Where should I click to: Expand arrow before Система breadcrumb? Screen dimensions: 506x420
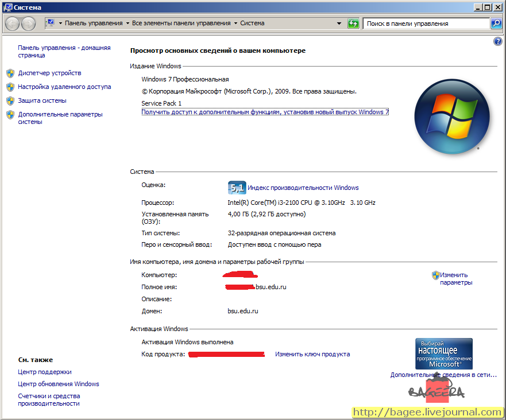pos(235,23)
